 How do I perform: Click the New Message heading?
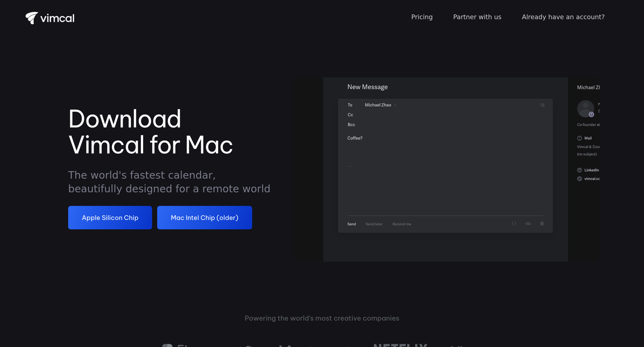click(x=368, y=87)
